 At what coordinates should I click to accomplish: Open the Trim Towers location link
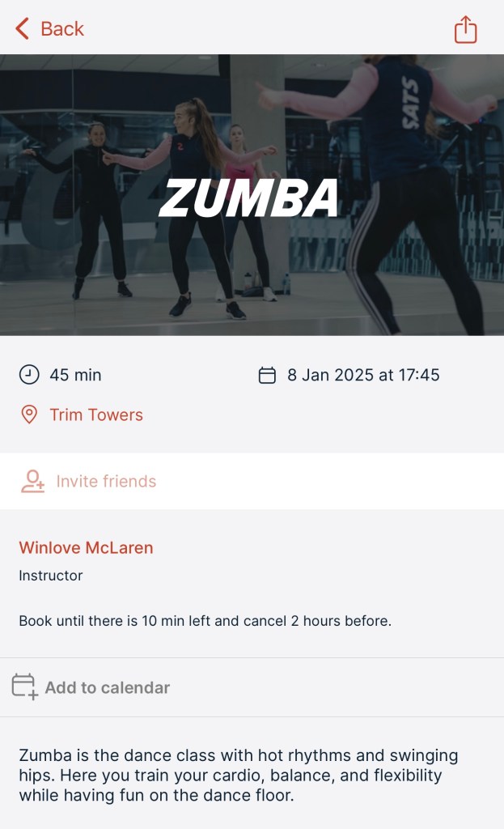pos(95,415)
